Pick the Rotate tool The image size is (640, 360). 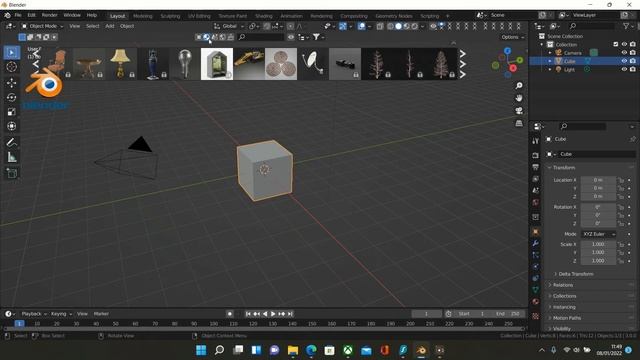12,97
